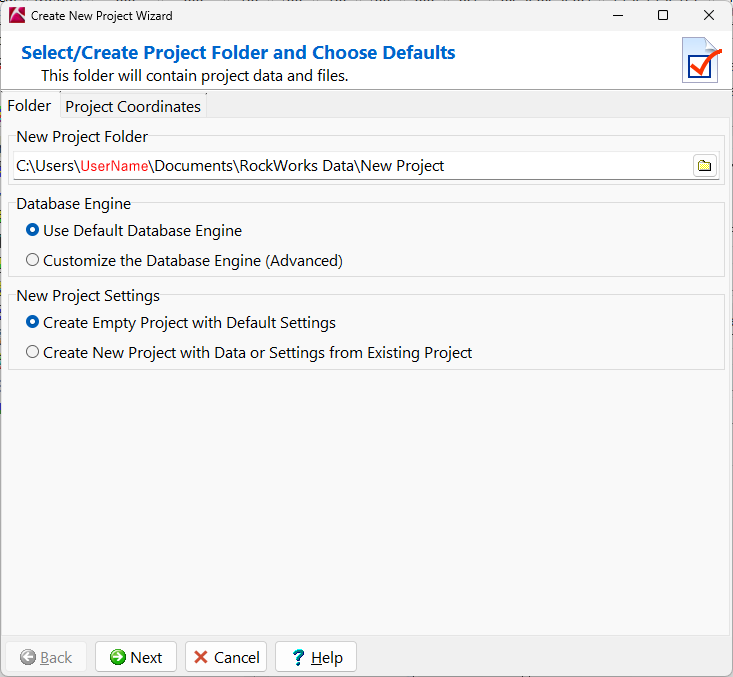
Task: Click the green arrow icon on Next
Action: [x=118, y=657]
